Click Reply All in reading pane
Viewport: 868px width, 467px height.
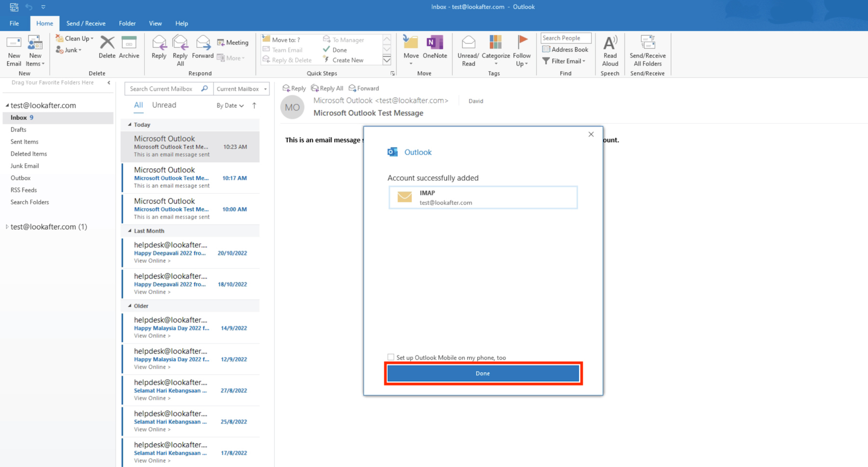pos(327,88)
